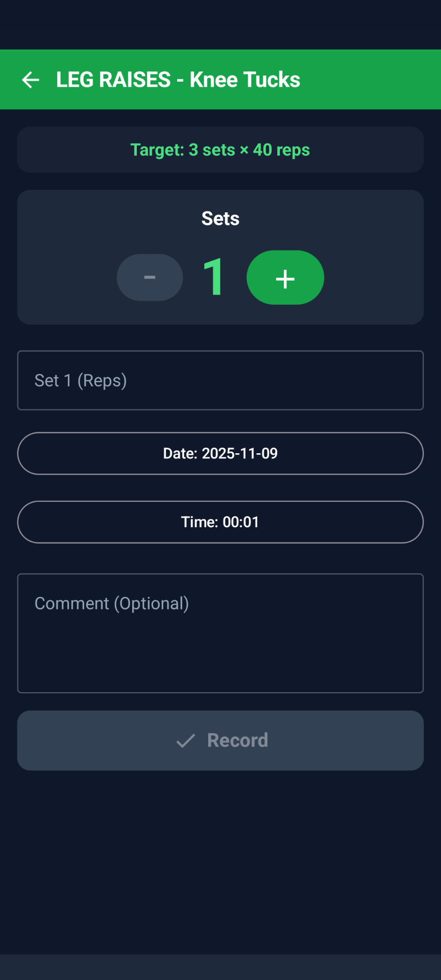Open the time picker showing 00:01
This screenshot has width=441, height=980.
point(220,522)
